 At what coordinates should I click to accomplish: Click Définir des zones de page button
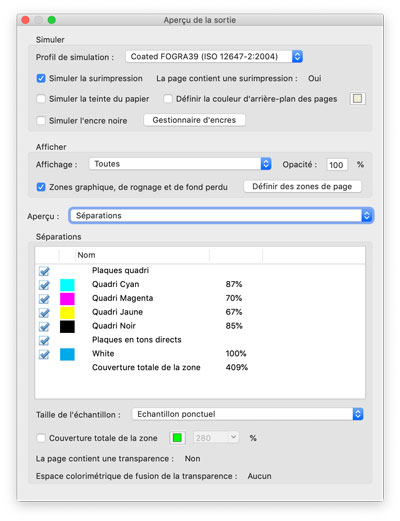click(x=302, y=186)
